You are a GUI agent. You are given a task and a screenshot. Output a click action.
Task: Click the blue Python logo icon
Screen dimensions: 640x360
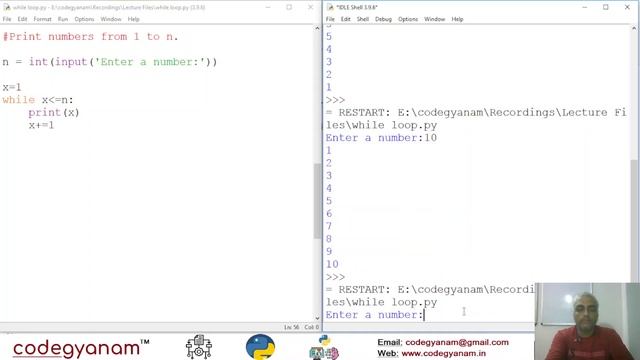260,347
